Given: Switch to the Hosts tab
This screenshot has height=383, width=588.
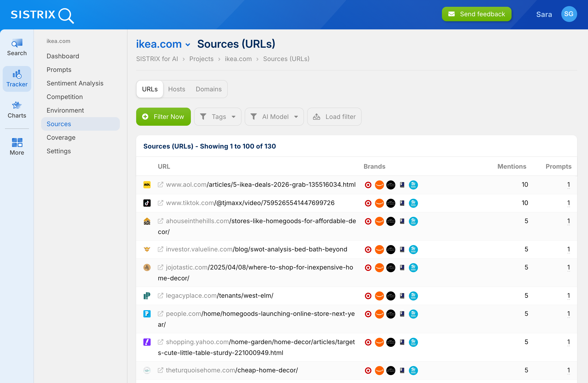Looking at the screenshot, I should 176,89.
